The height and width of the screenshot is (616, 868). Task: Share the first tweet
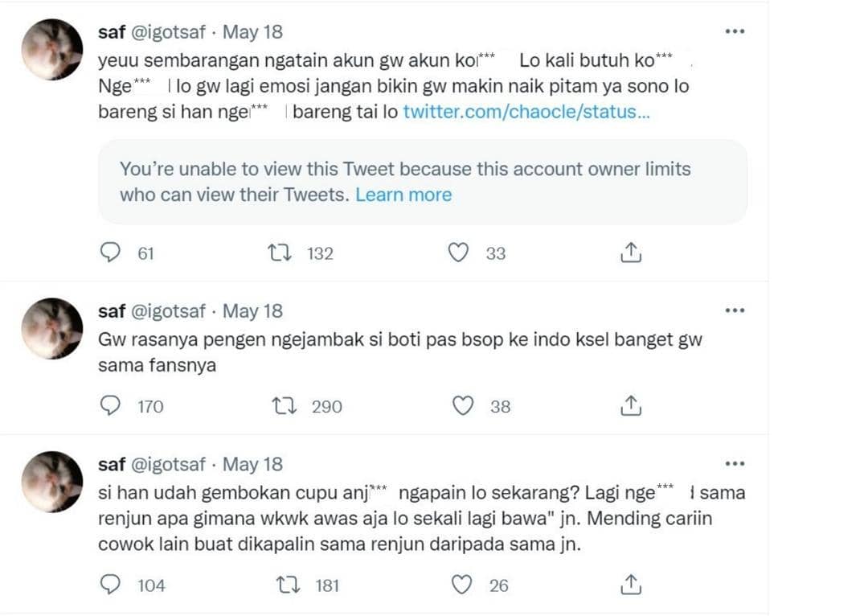tap(632, 253)
